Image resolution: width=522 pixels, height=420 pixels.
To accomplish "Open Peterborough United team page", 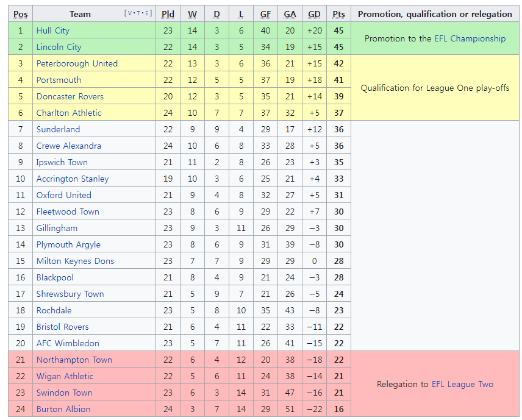I will (77, 63).
